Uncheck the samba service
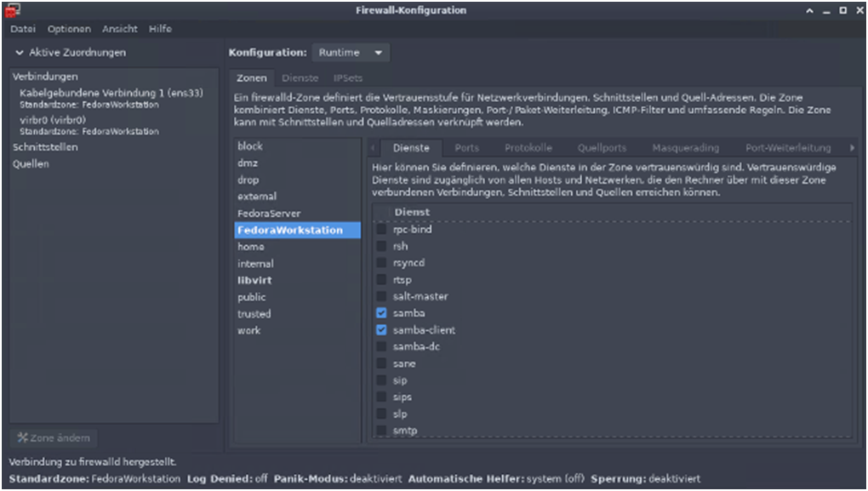The image size is (868, 491). point(381,313)
